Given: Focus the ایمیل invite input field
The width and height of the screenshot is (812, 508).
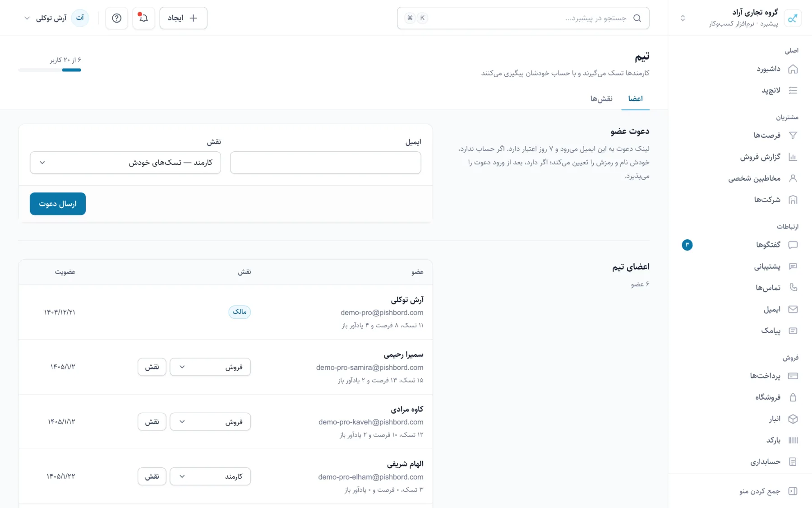Looking at the screenshot, I should coord(325,163).
